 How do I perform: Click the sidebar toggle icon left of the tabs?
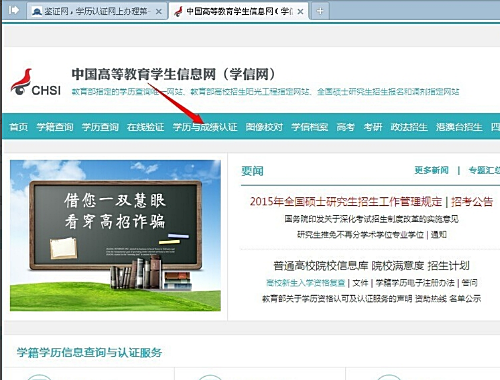14,10
